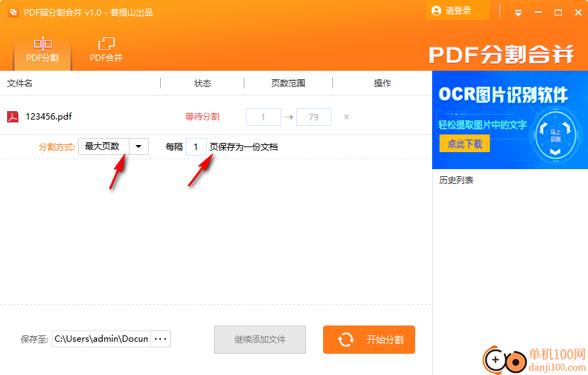The height and width of the screenshot is (375, 588).
Task: Switch to the PDF合并 tab
Action: [106, 50]
